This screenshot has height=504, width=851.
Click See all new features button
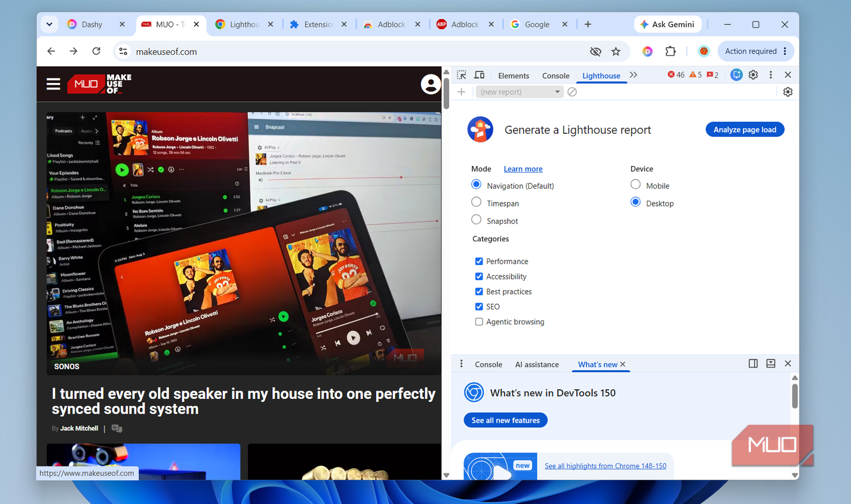click(x=505, y=420)
